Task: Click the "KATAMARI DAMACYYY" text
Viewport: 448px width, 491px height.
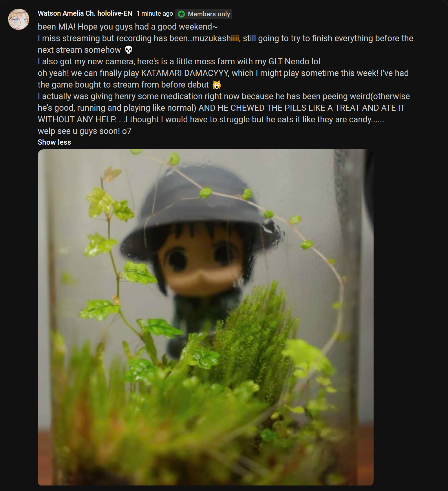Action: [x=185, y=73]
